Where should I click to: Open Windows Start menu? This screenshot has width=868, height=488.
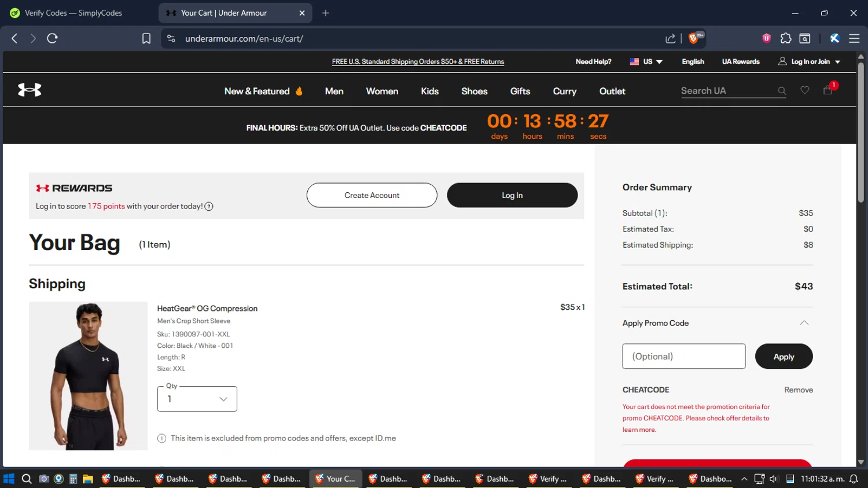tap(9, 479)
